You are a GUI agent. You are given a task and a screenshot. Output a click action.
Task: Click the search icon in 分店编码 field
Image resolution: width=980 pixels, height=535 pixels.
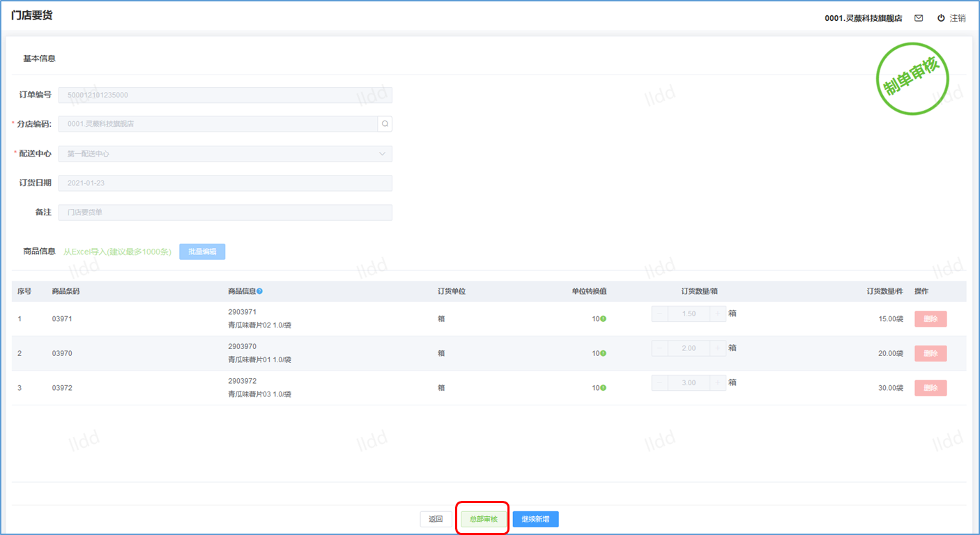(x=385, y=124)
